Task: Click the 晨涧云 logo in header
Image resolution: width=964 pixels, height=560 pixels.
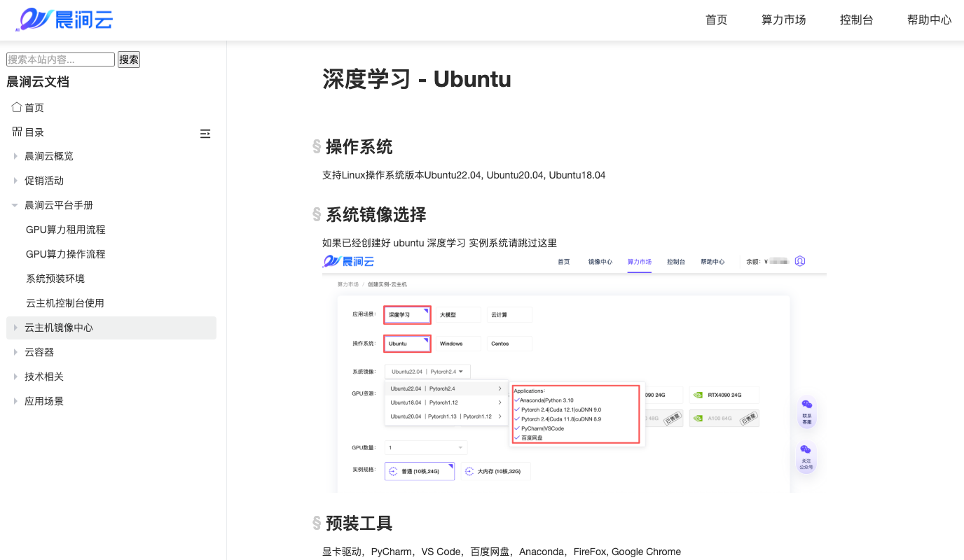Action: 64,20
